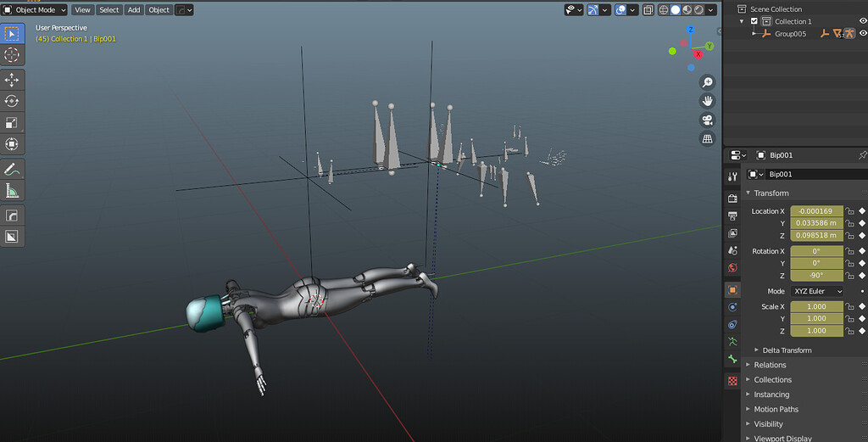Screen dimensions: 868x442
Task: Switch to Rendered viewport shading
Action: 698,10
